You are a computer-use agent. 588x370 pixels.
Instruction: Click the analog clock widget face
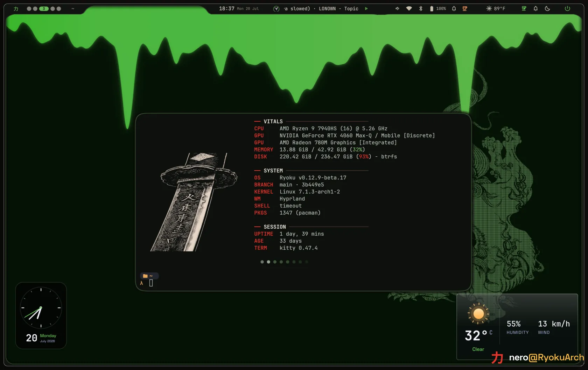coord(41,308)
